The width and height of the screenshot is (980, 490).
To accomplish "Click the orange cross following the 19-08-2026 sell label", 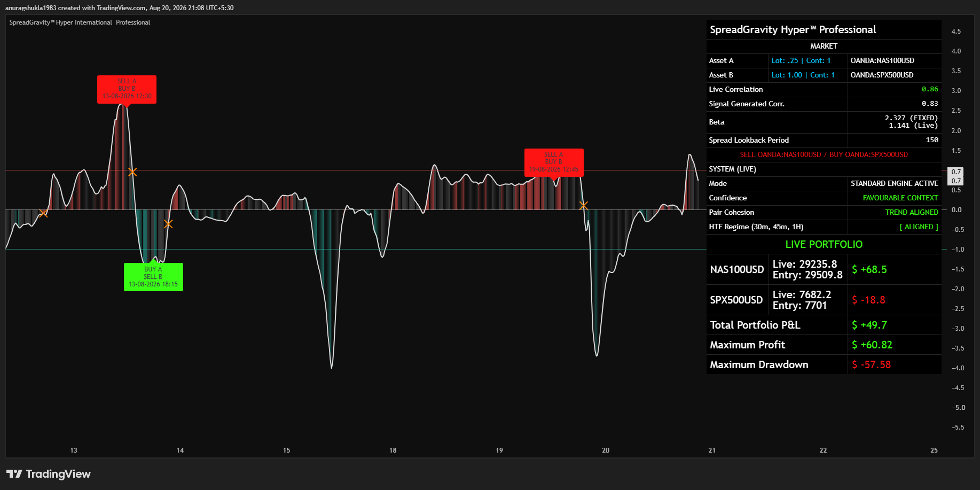I will (x=584, y=205).
